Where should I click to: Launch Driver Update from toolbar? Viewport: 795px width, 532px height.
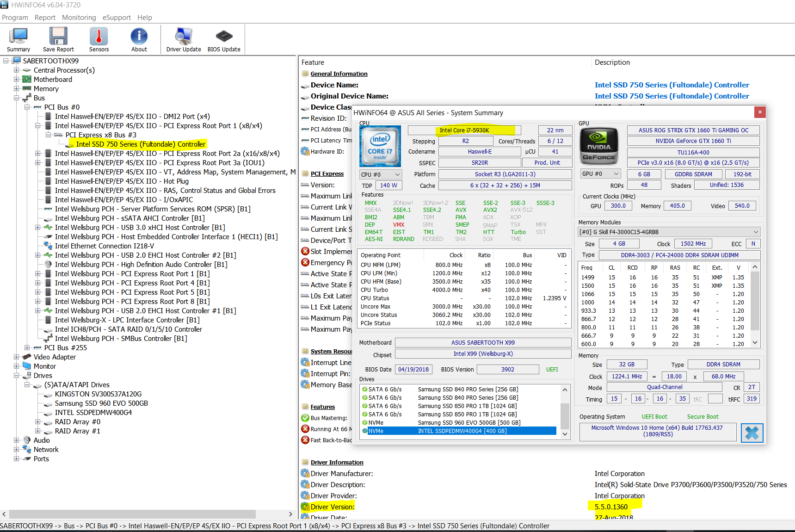pyautogui.click(x=184, y=37)
